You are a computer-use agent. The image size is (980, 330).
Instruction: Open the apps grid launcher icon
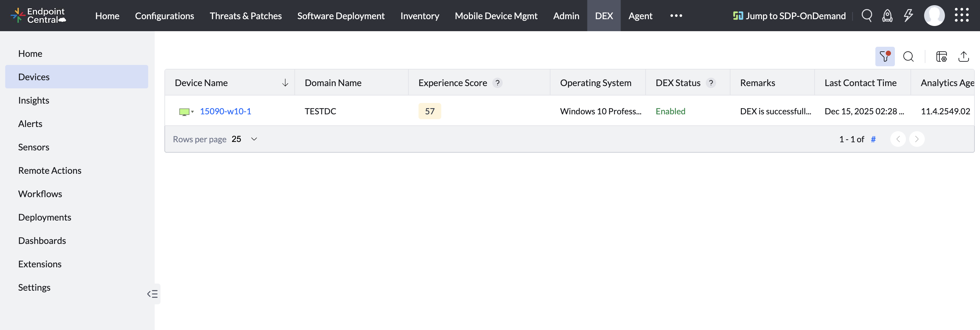tap(961, 16)
